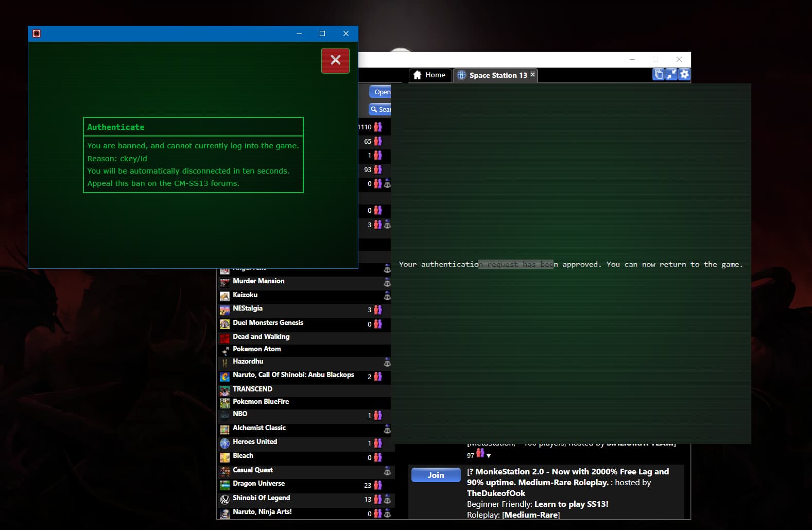The height and width of the screenshot is (530, 812).
Task: Join the MonkeStation 2.0 server
Action: click(x=436, y=475)
